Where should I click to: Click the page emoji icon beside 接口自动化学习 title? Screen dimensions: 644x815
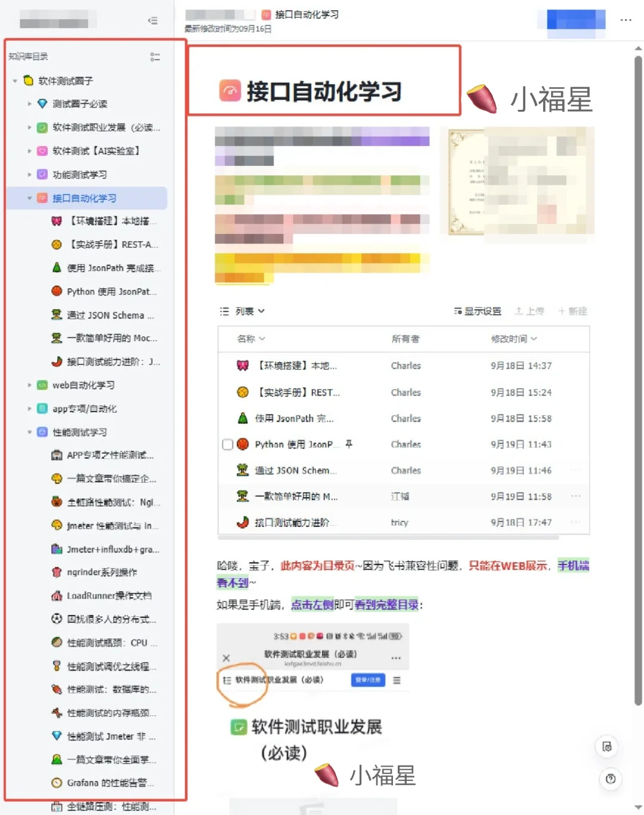(x=229, y=92)
